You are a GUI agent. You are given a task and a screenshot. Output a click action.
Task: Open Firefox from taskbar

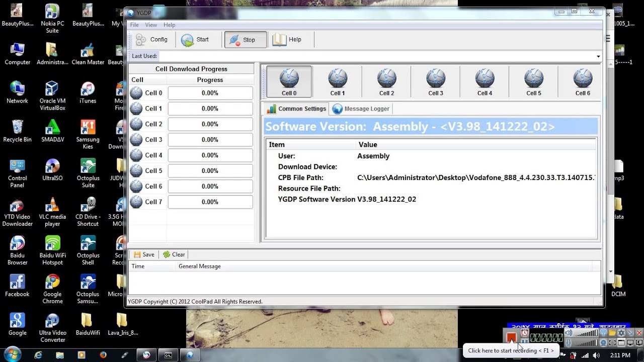click(x=103, y=355)
